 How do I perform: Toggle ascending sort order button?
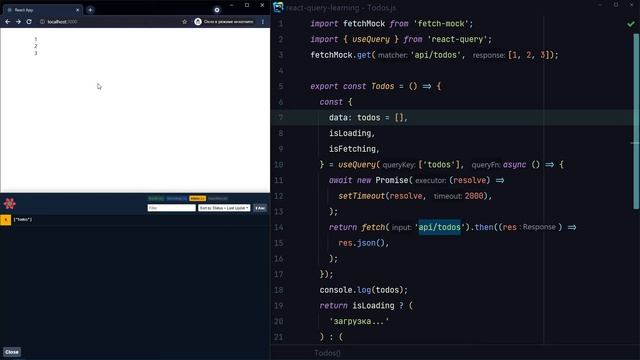click(x=260, y=208)
